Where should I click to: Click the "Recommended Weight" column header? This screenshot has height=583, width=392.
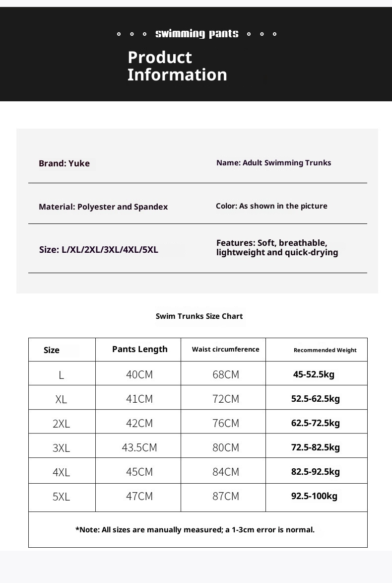click(x=325, y=350)
